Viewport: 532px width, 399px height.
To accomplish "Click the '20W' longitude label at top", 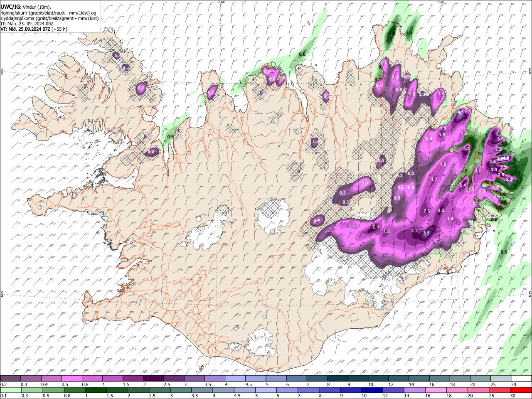I will coord(221,2).
